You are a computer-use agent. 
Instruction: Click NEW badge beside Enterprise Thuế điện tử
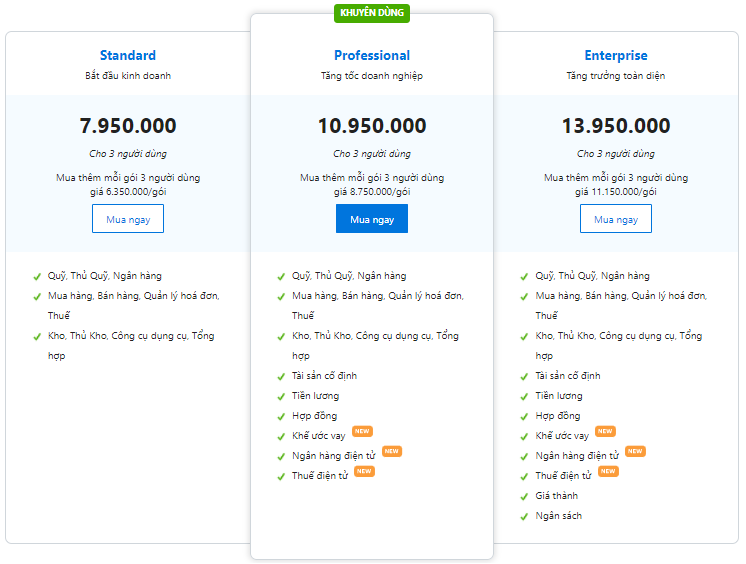(609, 471)
